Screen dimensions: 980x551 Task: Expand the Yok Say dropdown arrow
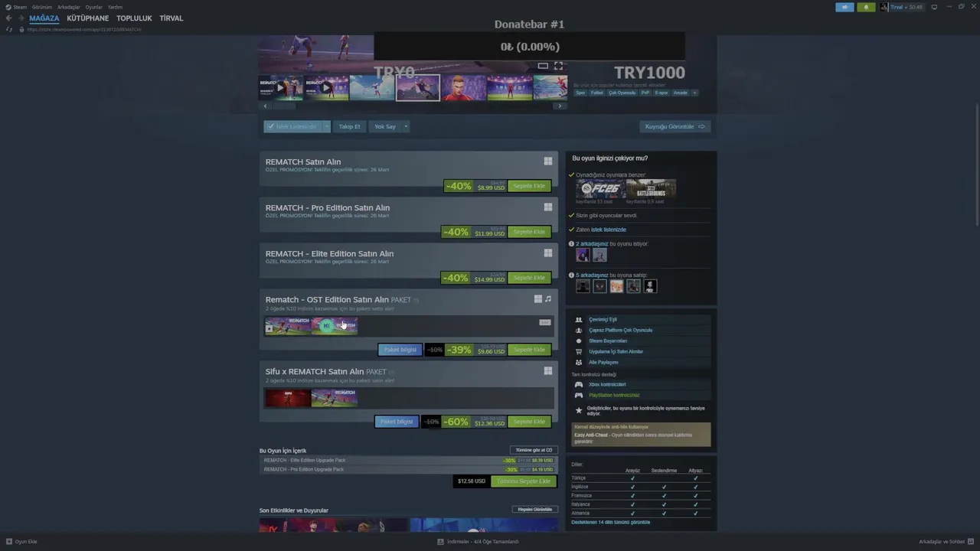406,126
